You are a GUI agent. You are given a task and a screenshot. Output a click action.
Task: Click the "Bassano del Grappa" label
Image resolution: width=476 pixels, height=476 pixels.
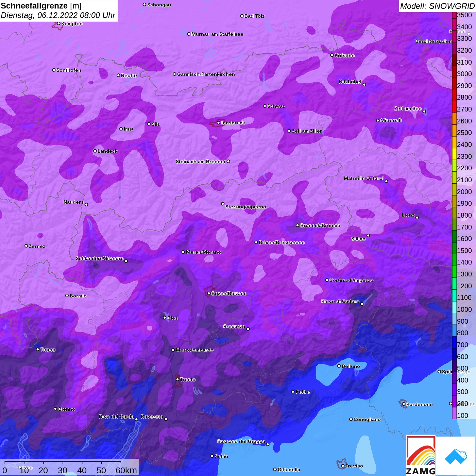click(241, 441)
